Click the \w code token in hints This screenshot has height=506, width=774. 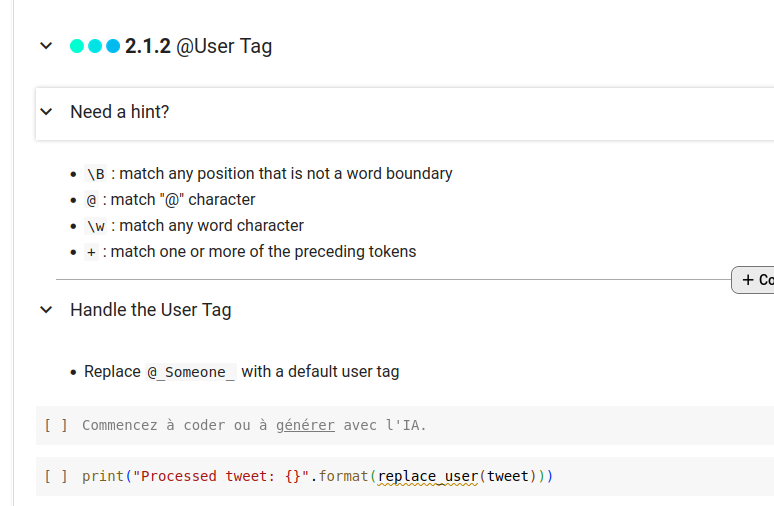click(x=95, y=226)
